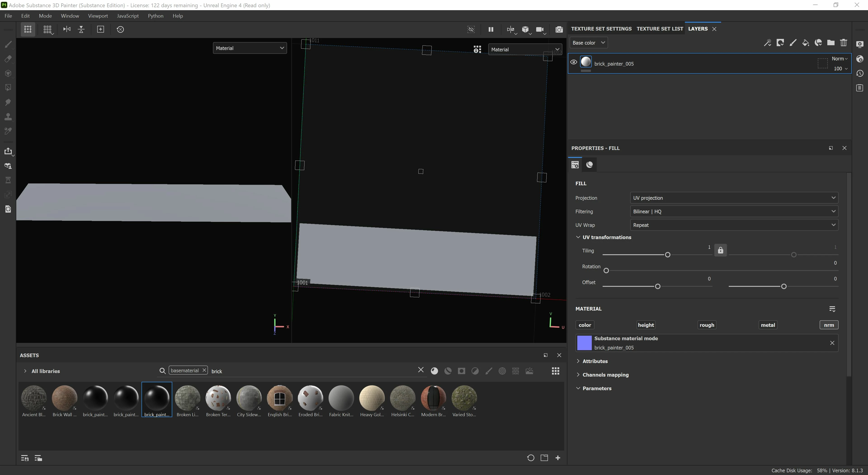Remove the basematerial search filter
This screenshot has height=475, width=868.
pyautogui.click(x=204, y=370)
